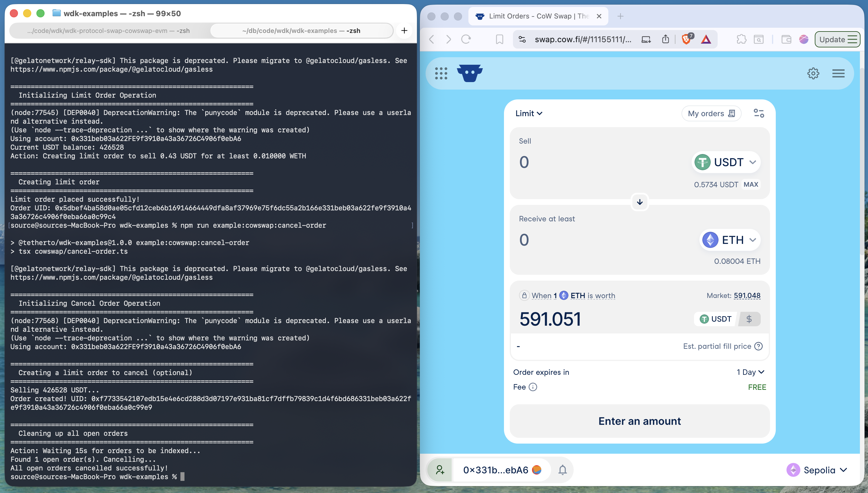
Task: Open Est. partial fill price help icon
Action: [758, 346]
